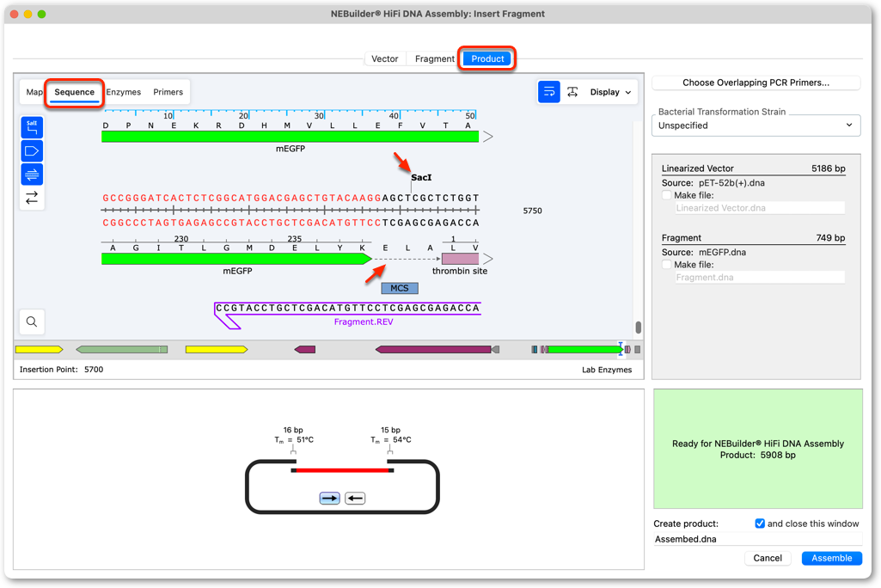Click the 5186 bp vector length
The width and height of the screenshot is (881, 588).
click(829, 168)
